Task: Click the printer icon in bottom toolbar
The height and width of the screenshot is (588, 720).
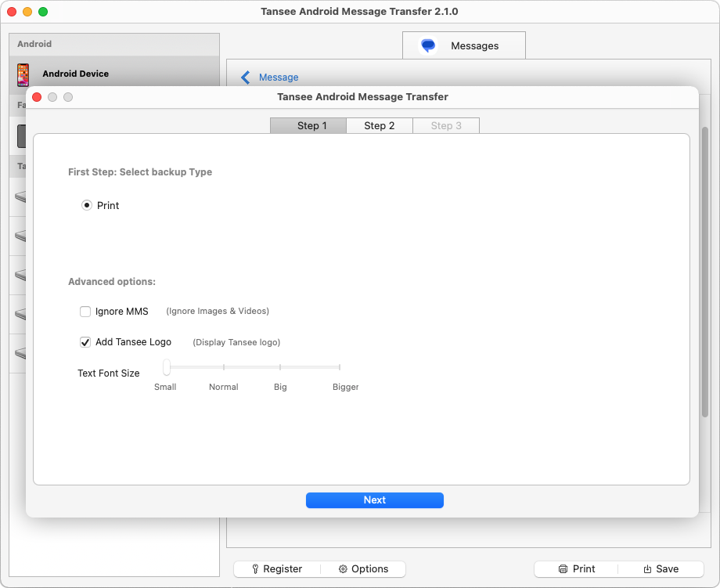Action: point(563,568)
